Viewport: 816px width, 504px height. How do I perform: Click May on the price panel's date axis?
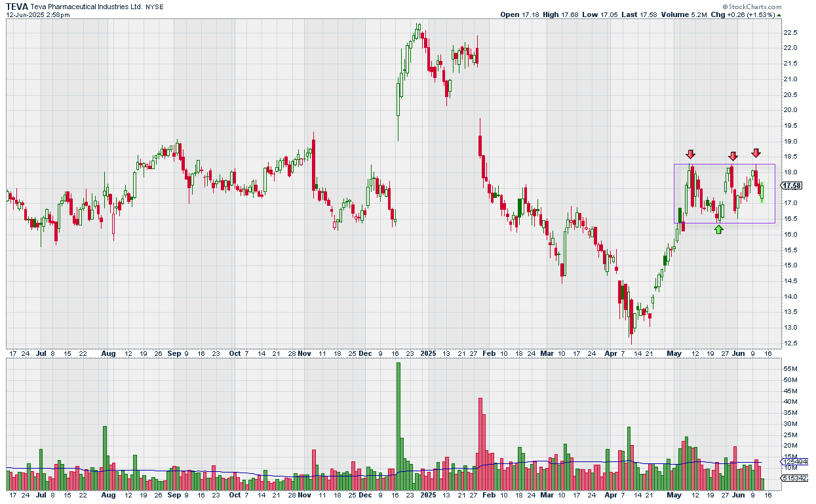coord(674,354)
